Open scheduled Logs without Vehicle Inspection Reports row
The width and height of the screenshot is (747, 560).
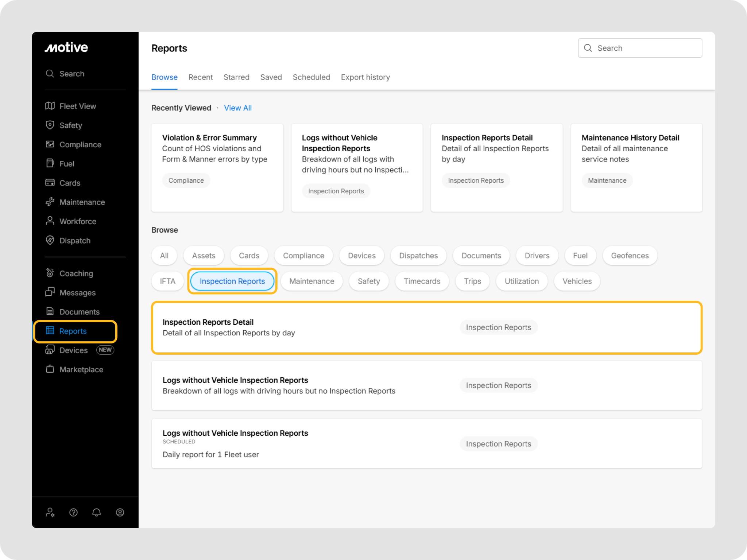pyautogui.click(x=426, y=443)
